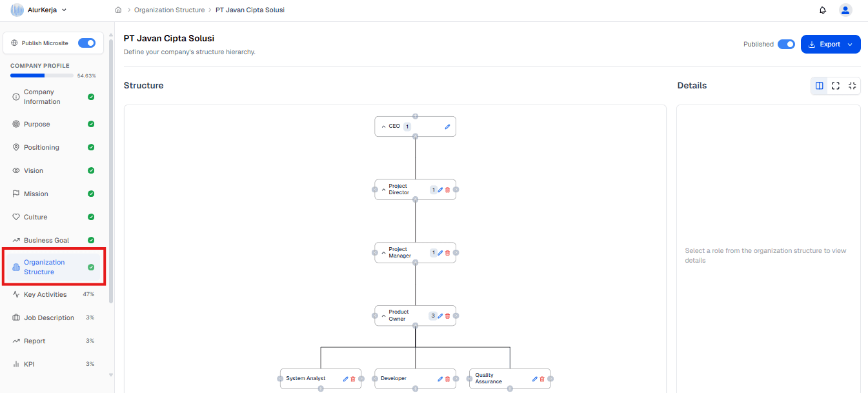Delete the Project Director role

click(448, 190)
